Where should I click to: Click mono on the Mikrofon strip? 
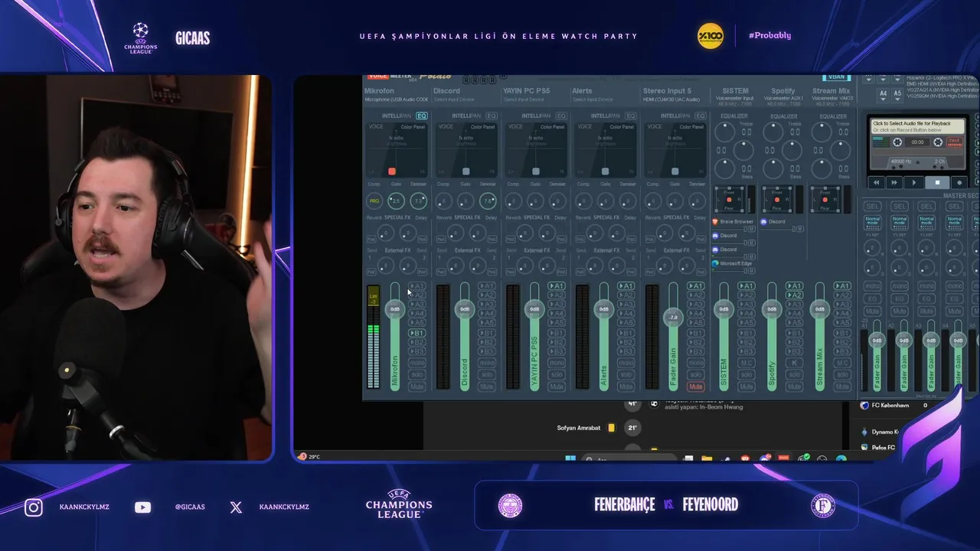click(x=416, y=363)
